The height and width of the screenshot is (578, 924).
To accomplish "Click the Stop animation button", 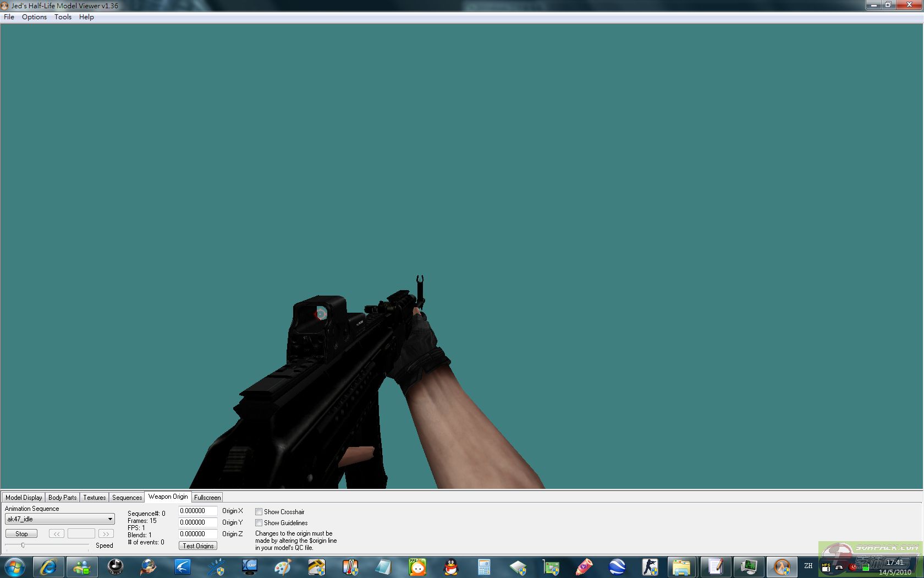I will [21, 533].
